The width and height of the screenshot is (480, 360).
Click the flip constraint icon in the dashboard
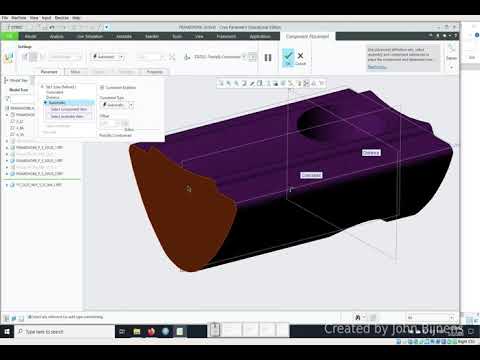172,57
